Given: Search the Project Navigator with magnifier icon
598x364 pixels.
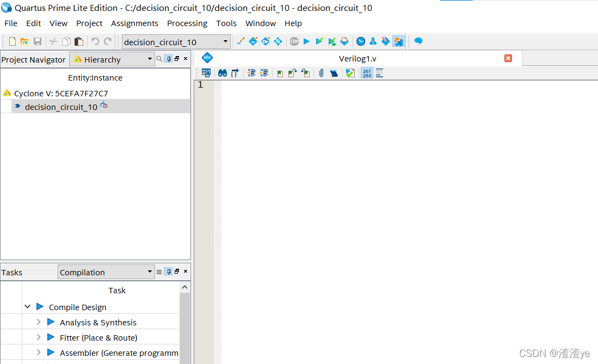Looking at the screenshot, I should [x=159, y=59].
